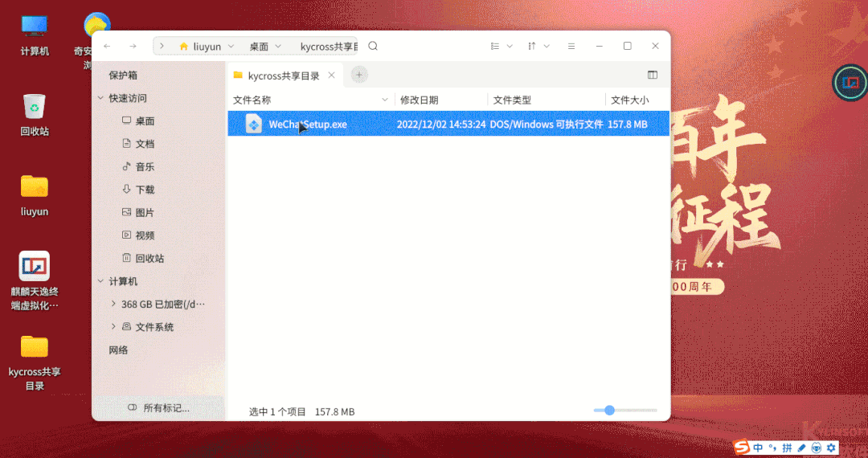Click the 157.8 MB size cell

(x=628, y=125)
